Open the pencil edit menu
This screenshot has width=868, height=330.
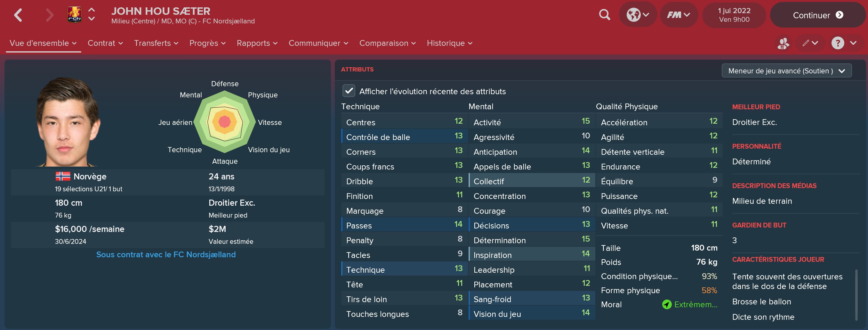[810, 43]
